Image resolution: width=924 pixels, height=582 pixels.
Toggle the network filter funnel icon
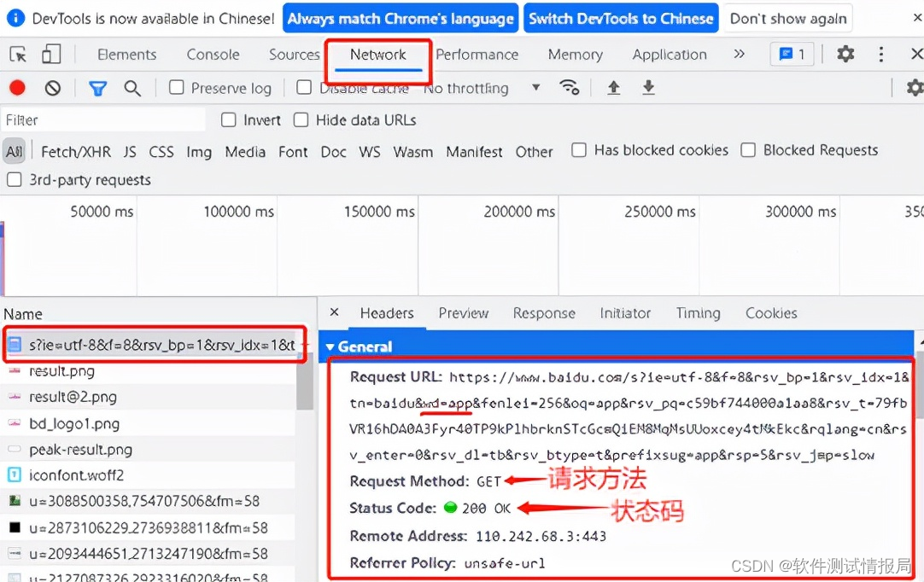[x=98, y=89]
